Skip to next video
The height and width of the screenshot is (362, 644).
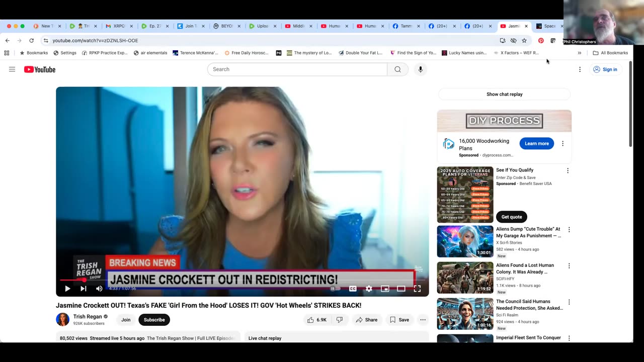84,289
